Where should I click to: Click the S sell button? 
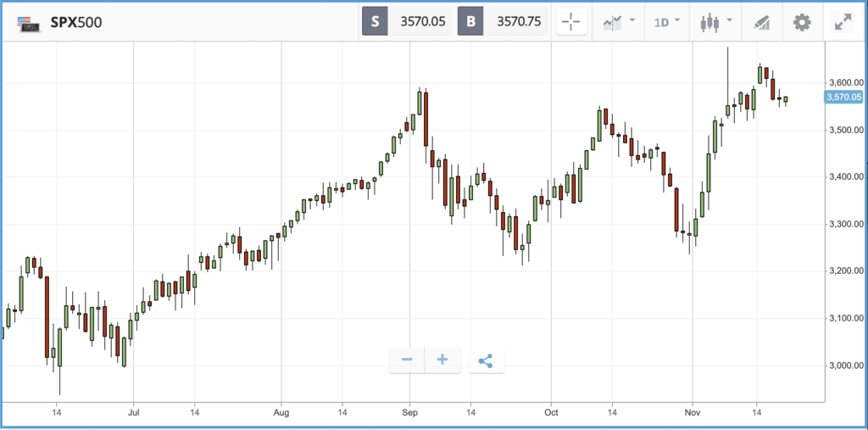(x=375, y=22)
